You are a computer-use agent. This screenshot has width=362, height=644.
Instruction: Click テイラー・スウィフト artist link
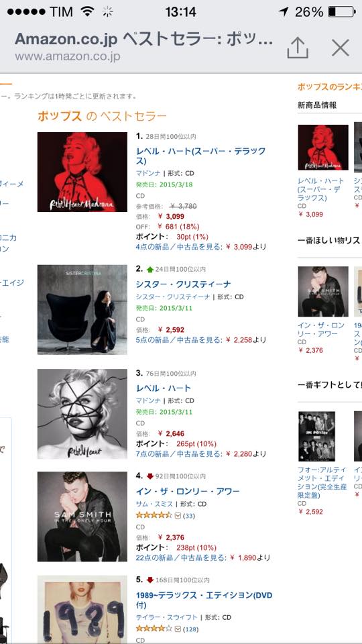point(167,617)
